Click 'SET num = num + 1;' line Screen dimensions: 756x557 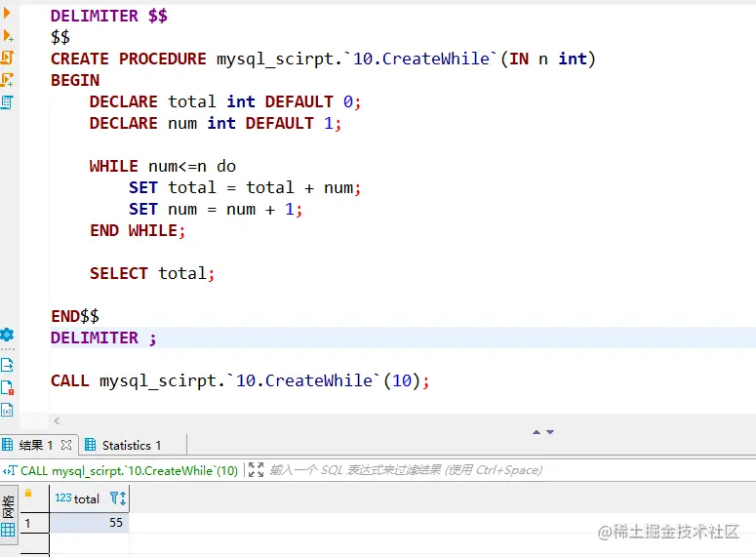click(x=216, y=210)
